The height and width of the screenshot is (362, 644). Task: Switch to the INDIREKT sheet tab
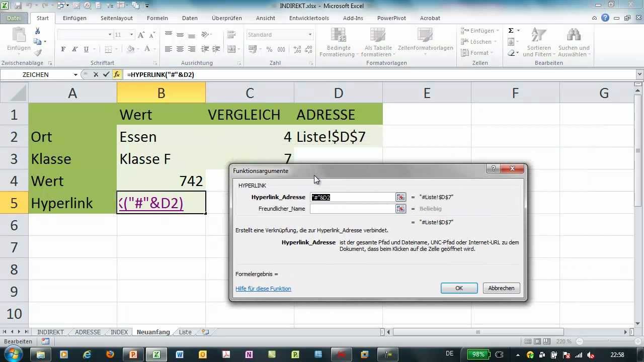50,332
